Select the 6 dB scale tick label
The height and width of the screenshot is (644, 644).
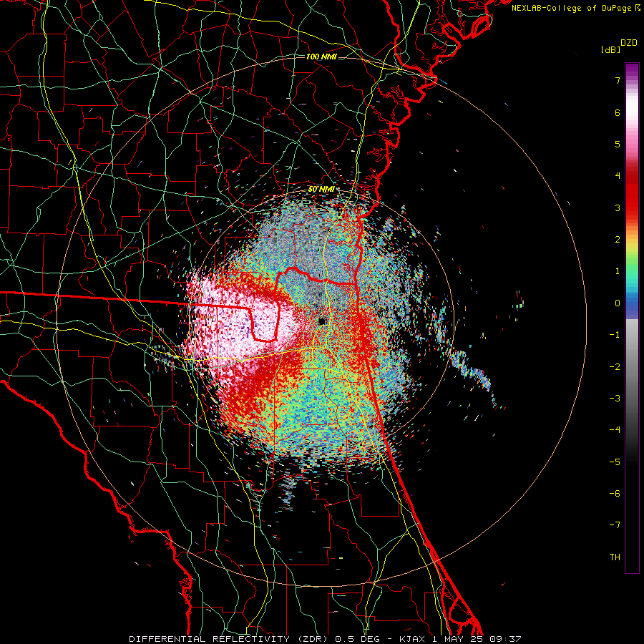[x=618, y=112]
